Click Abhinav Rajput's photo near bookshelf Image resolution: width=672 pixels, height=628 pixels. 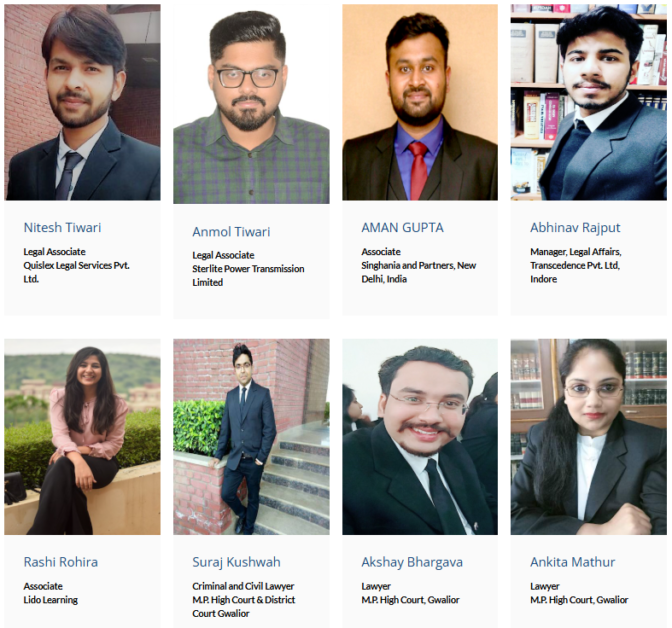tap(588, 102)
